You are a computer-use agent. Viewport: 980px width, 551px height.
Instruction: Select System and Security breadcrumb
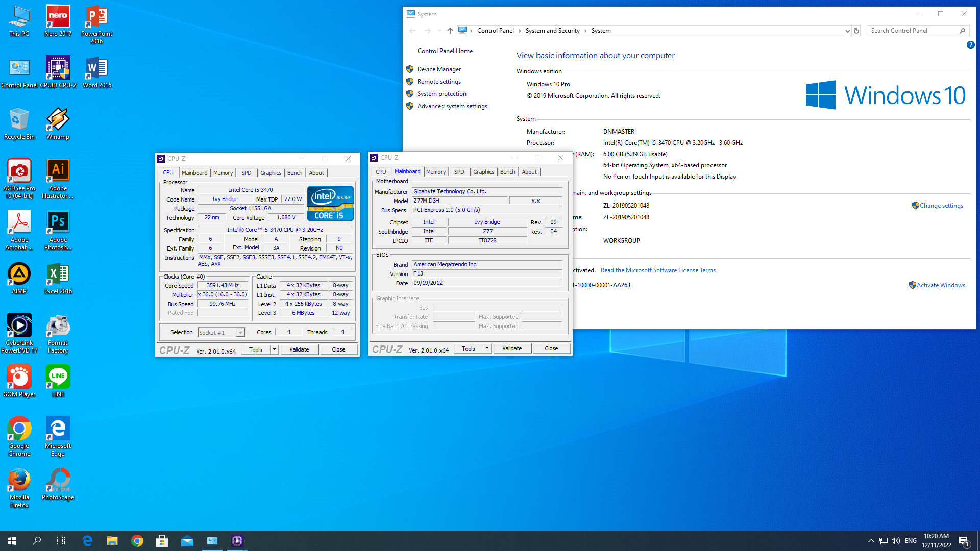[552, 31]
